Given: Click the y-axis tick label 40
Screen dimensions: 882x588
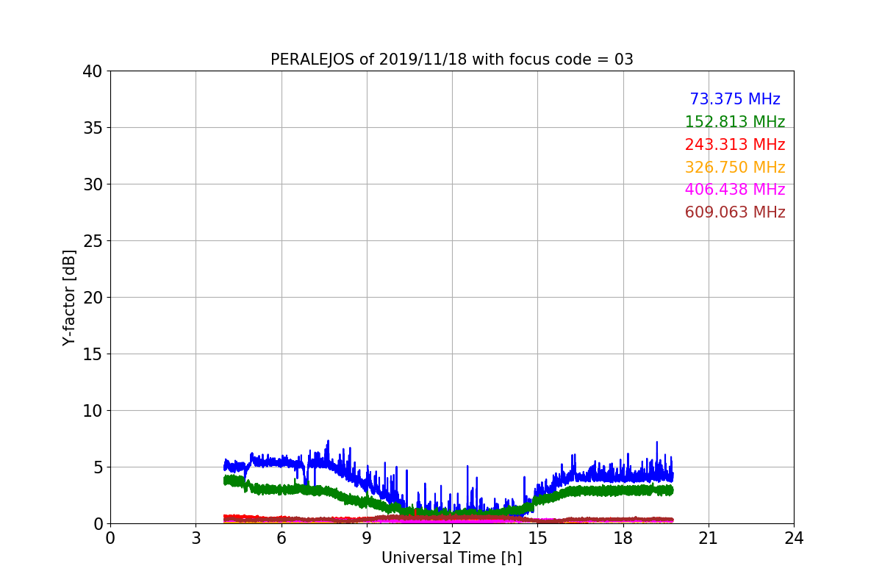Looking at the screenshot, I should [x=93, y=71].
